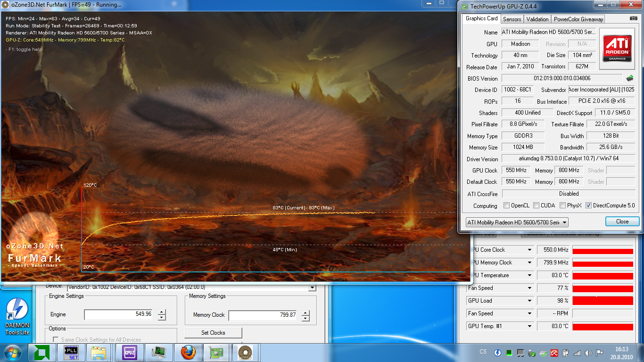Toggle the PhysX checkbox

point(562,206)
